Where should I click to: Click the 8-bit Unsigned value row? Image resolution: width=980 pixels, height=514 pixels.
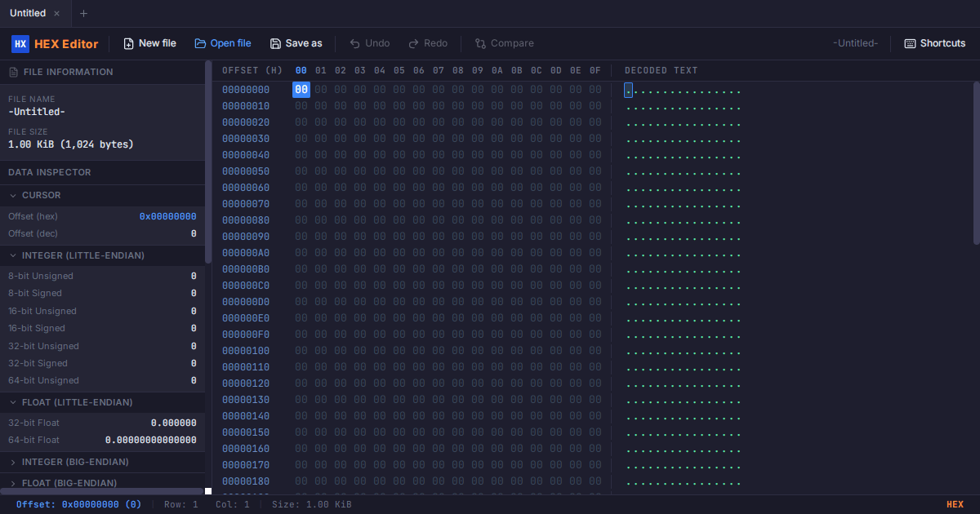102,276
